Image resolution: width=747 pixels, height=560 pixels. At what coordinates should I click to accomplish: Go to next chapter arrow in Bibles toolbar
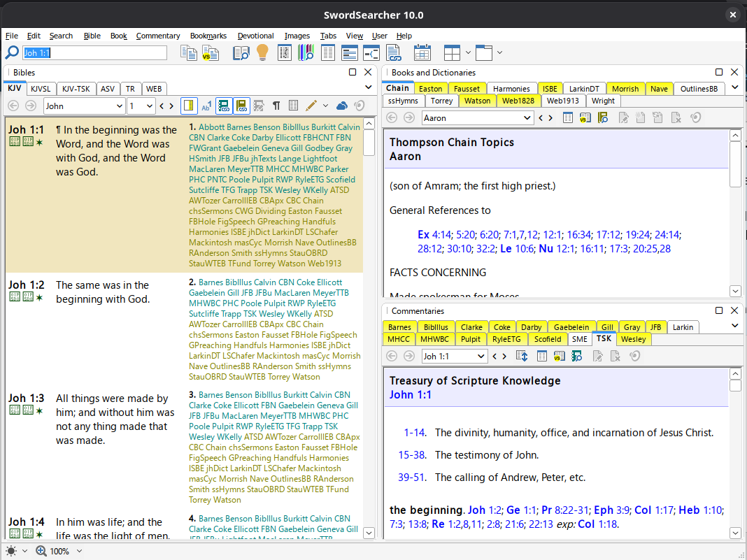click(171, 106)
